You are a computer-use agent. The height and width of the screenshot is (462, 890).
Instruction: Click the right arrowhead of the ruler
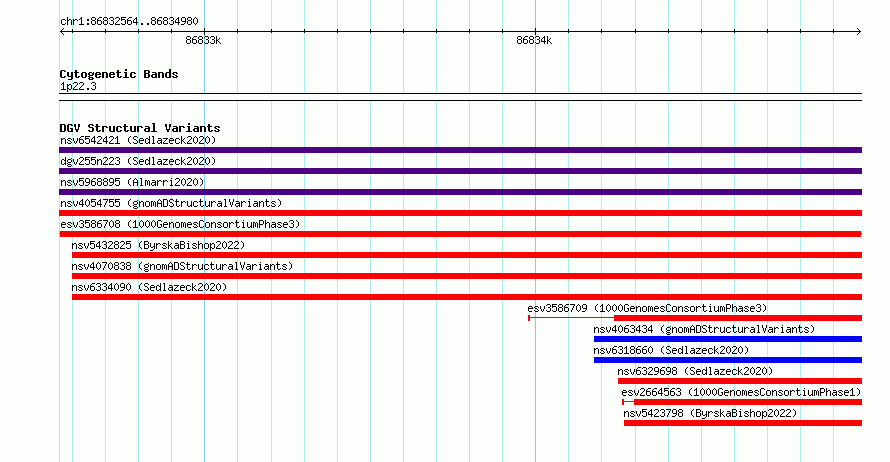click(858, 32)
